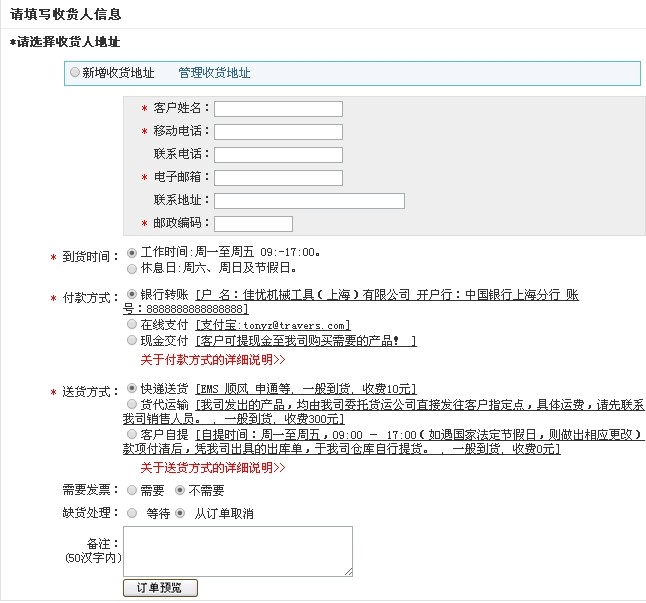Select 需要 for invoice requirement
Screen dimensions: 646x603
pyautogui.click(x=132, y=490)
